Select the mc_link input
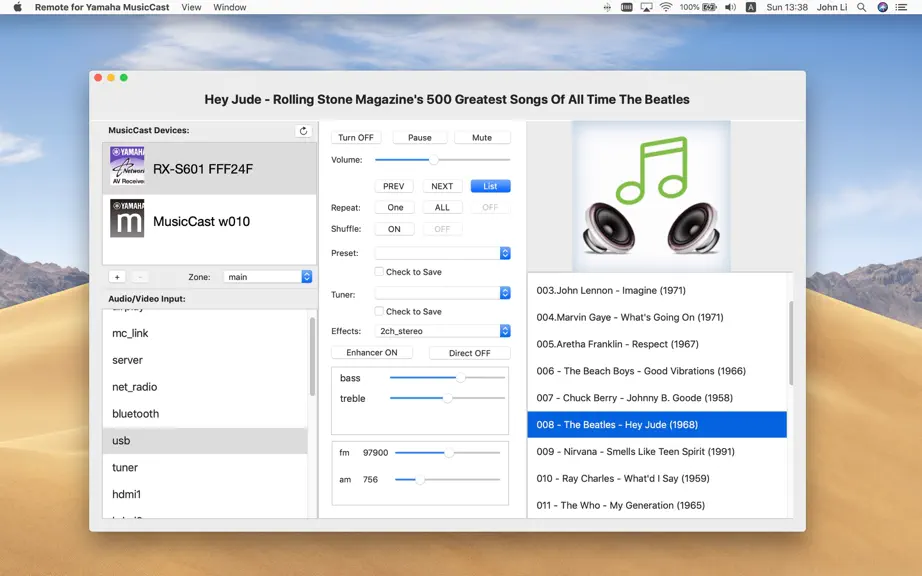 [205, 333]
